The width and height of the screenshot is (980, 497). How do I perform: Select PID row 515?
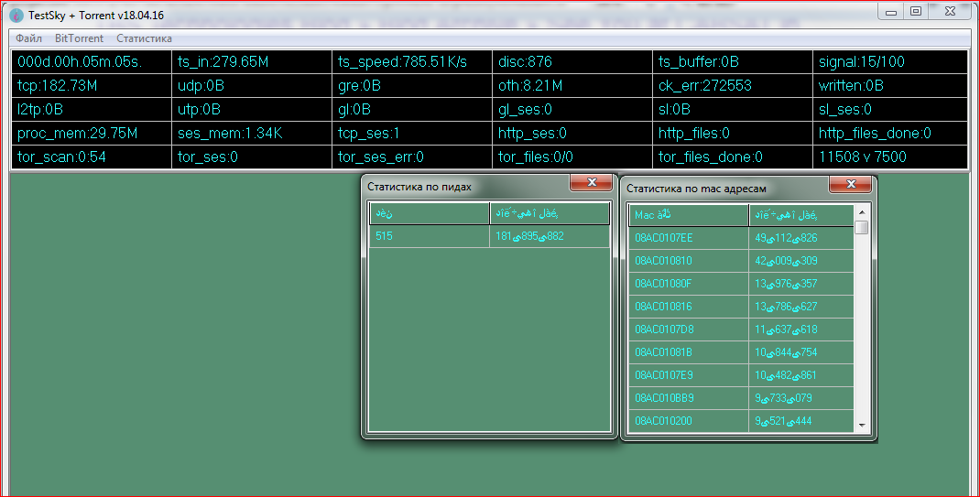tap(429, 236)
